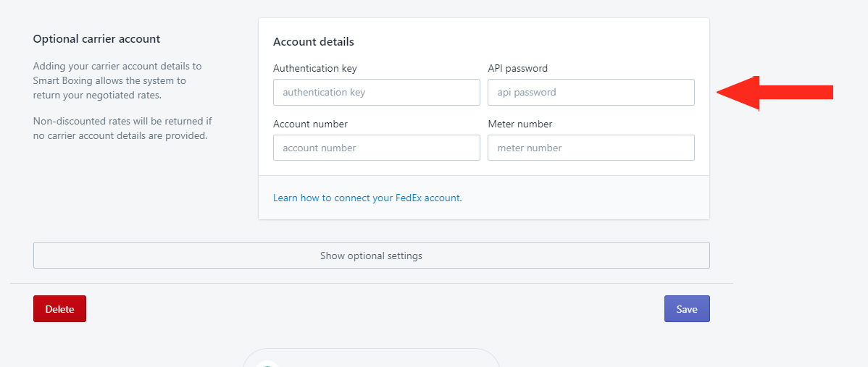Click the API password label text

click(x=517, y=69)
